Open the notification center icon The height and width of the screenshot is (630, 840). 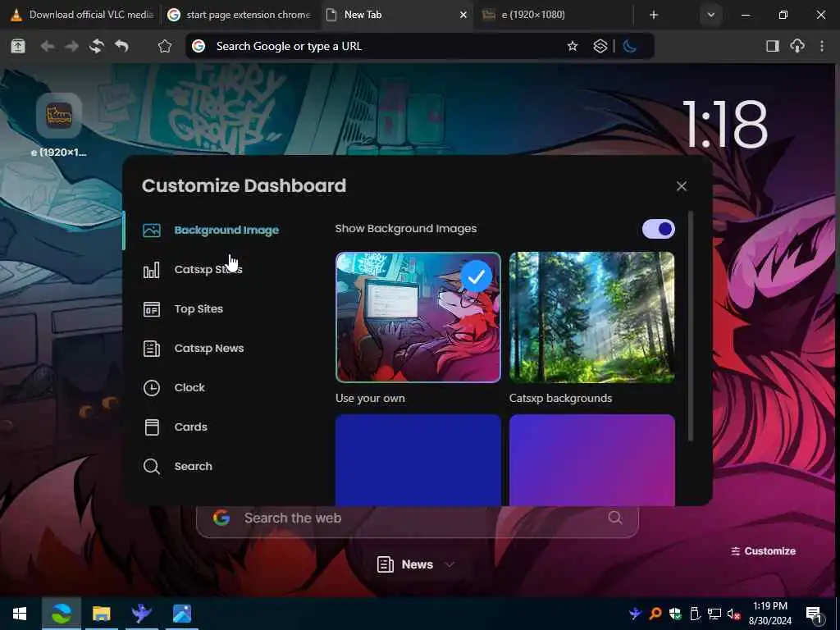tap(815, 614)
